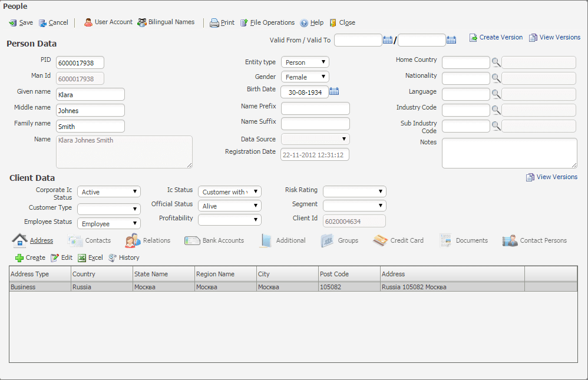Switch to the Bank Accounts tab
This screenshot has width=588, height=380.
pos(214,240)
